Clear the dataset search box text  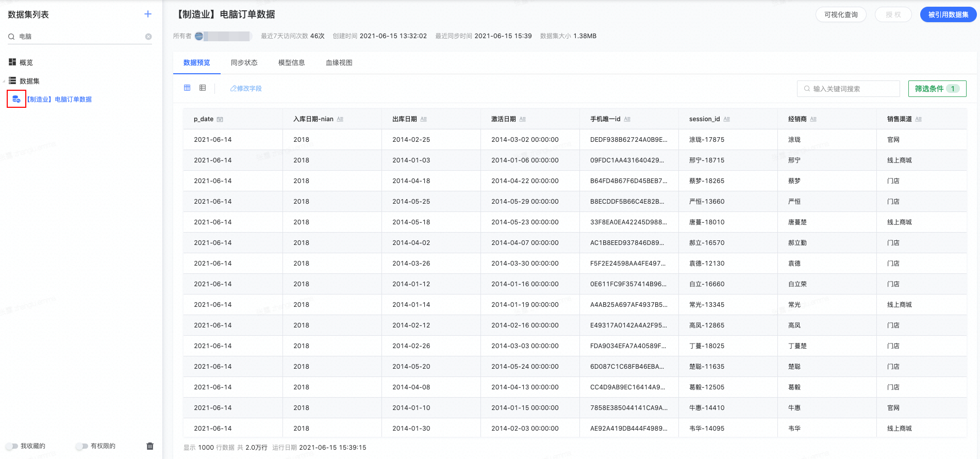click(148, 37)
